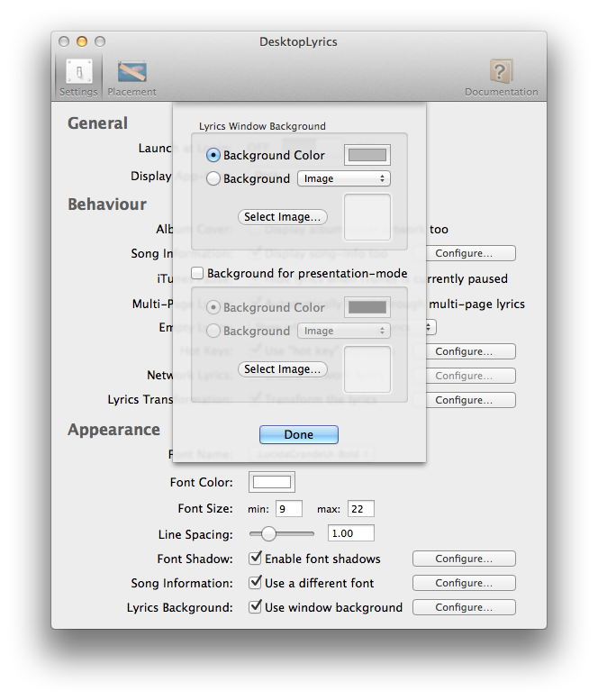Select the upper Background Color radio button

point(213,155)
